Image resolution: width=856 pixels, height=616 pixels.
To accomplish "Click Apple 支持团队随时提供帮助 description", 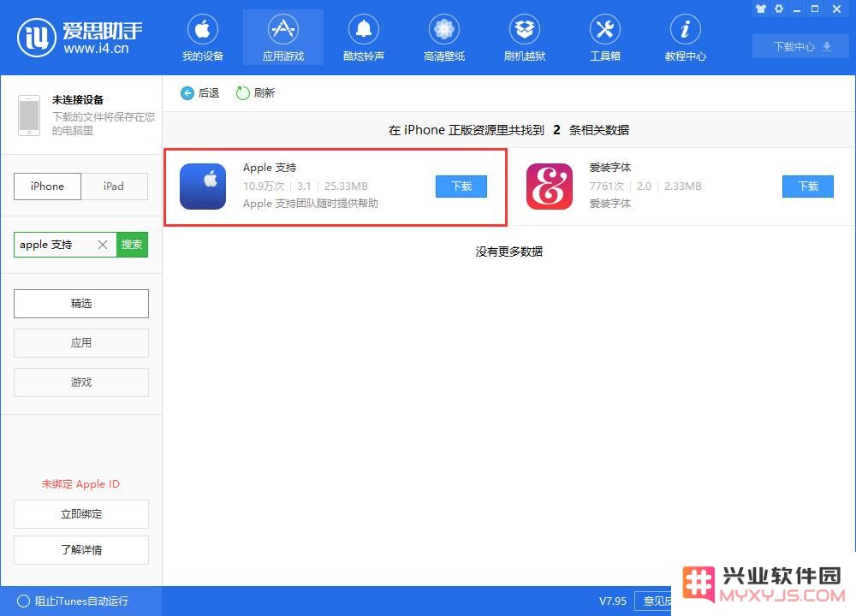I will coord(311,204).
